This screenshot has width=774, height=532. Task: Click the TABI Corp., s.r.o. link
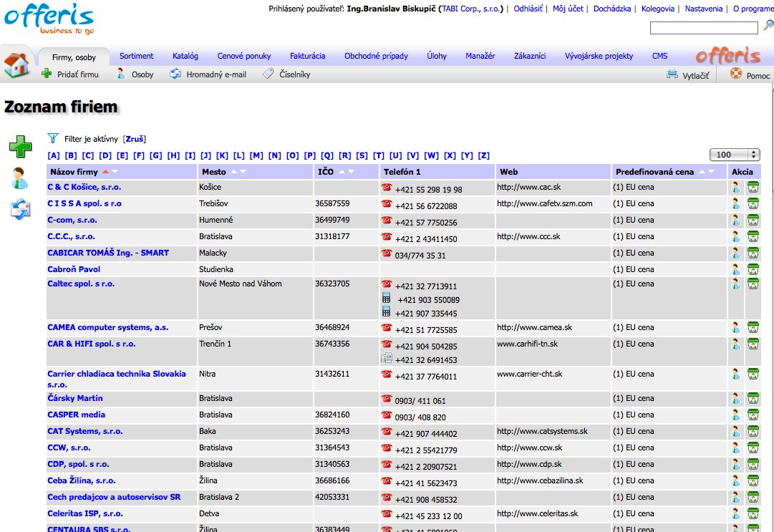[473, 9]
